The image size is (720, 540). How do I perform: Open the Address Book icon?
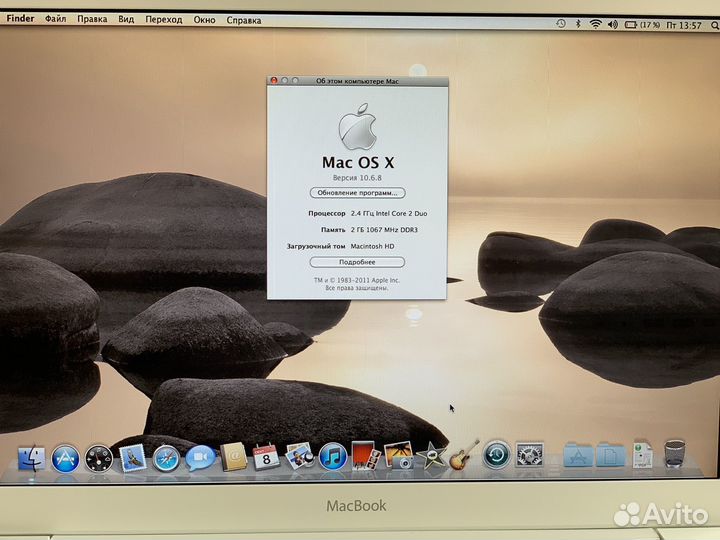point(234,457)
